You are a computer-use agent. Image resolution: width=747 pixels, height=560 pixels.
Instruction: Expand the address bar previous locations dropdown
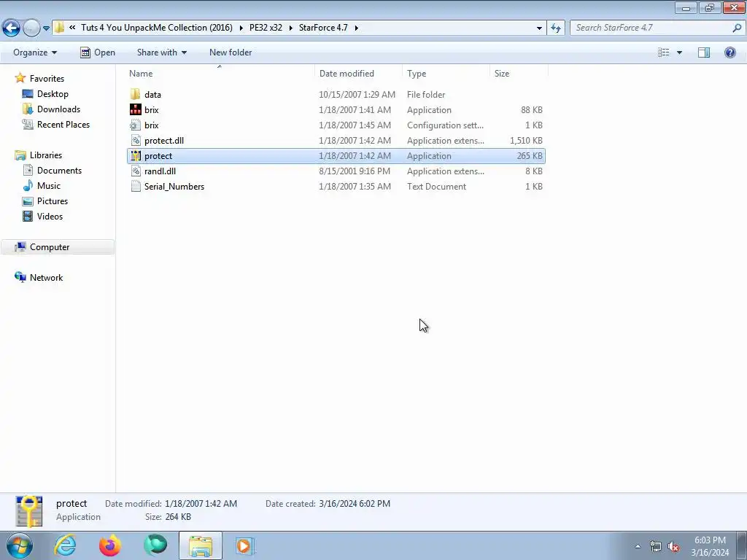point(539,28)
